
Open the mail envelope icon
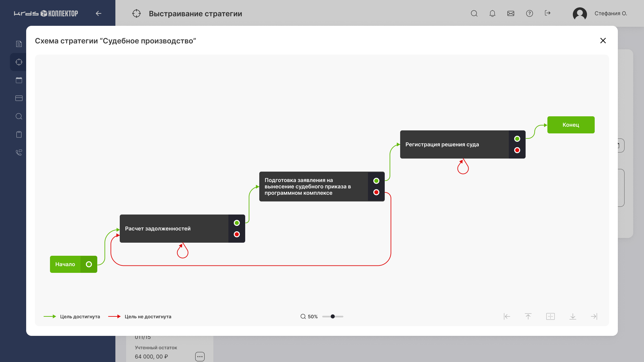click(511, 13)
